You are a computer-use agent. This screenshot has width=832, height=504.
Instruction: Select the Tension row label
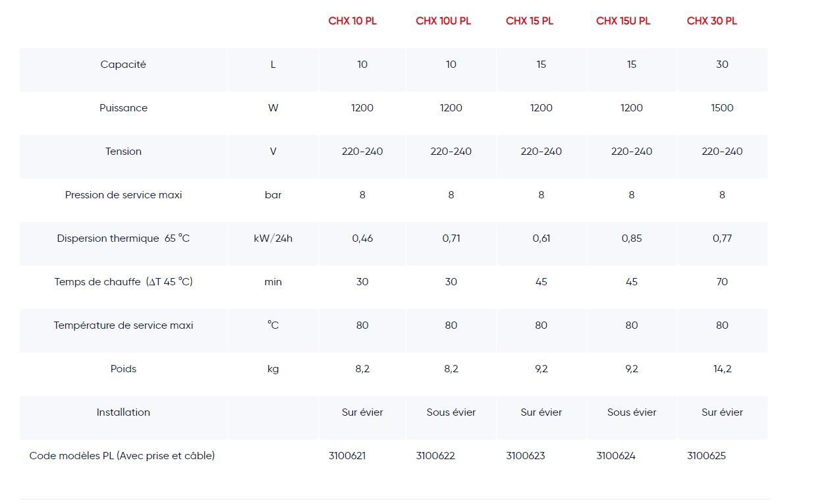(x=123, y=152)
